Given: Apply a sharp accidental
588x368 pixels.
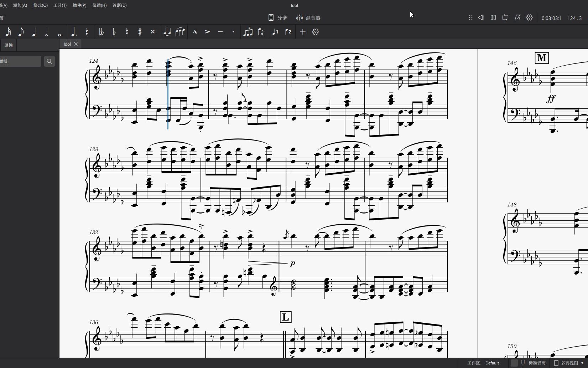Looking at the screenshot, I should 140,32.
